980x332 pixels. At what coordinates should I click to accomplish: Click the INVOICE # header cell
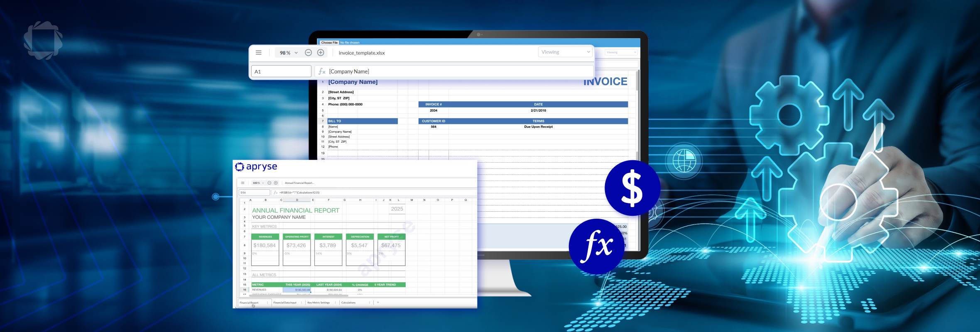434,105
